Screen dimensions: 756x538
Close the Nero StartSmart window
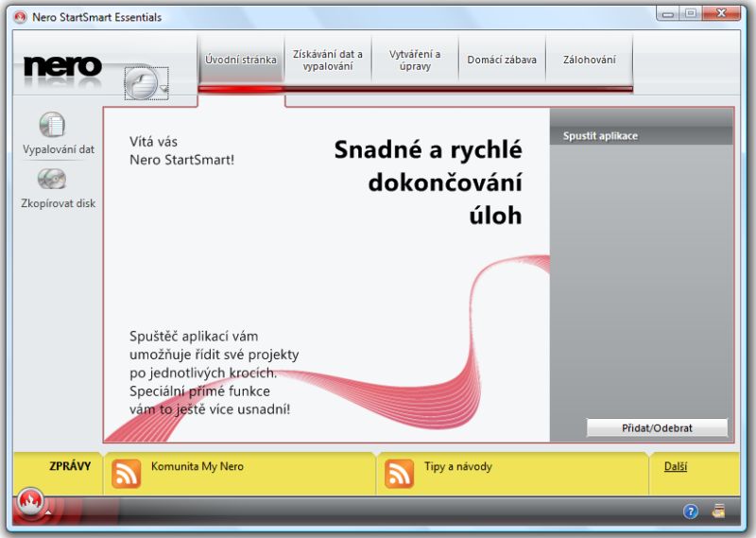(x=721, y=13)
